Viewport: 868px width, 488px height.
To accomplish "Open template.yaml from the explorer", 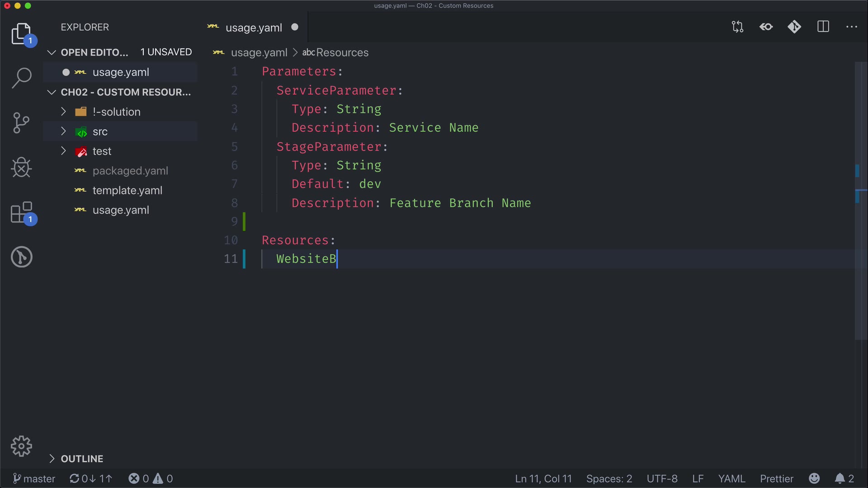I will pyautogui.click(x=127, y=191).
